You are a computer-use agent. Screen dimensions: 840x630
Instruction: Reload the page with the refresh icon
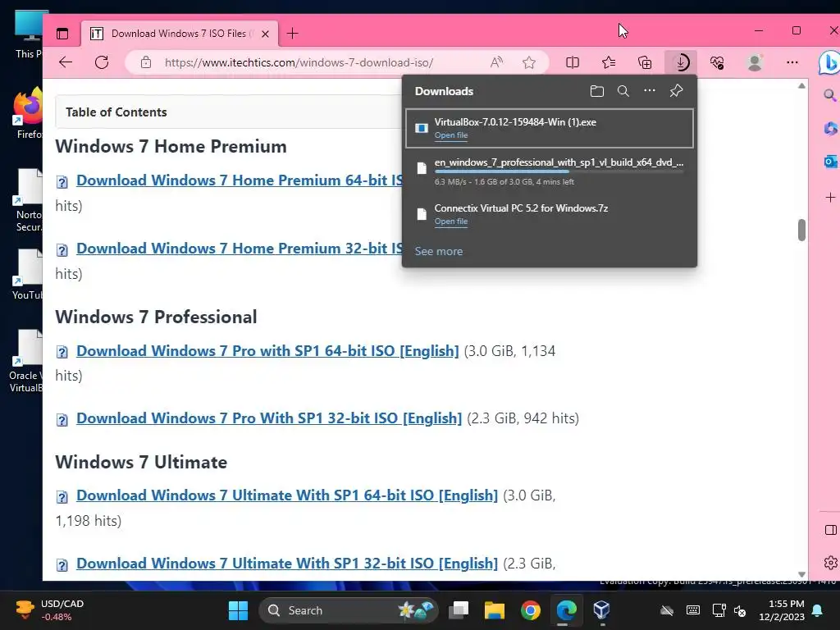[102, 62]
